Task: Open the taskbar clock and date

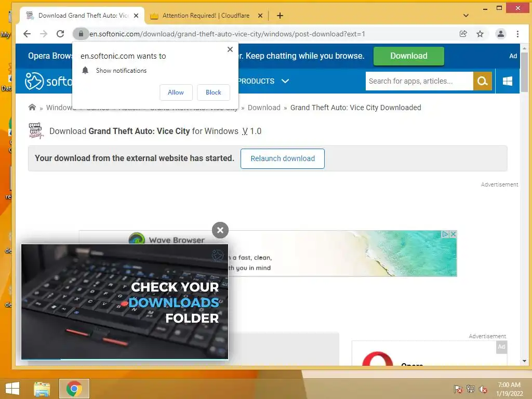Action: [509, 389]
